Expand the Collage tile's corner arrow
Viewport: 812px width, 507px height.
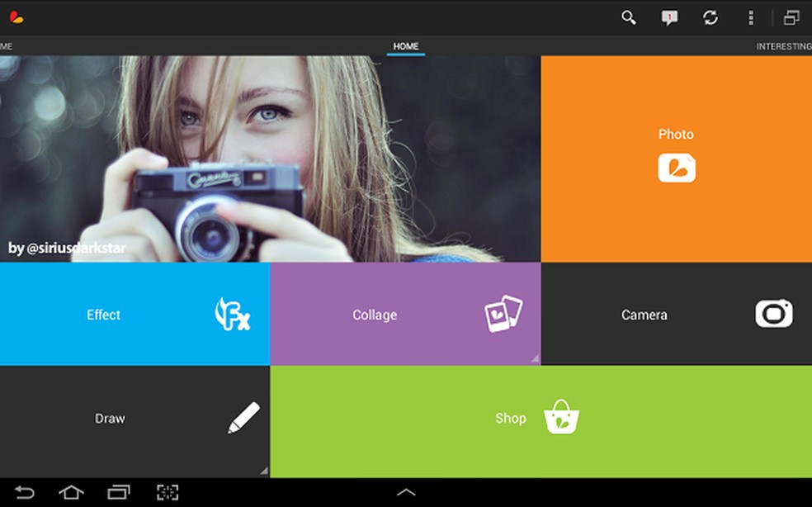(x=535, y=358)
